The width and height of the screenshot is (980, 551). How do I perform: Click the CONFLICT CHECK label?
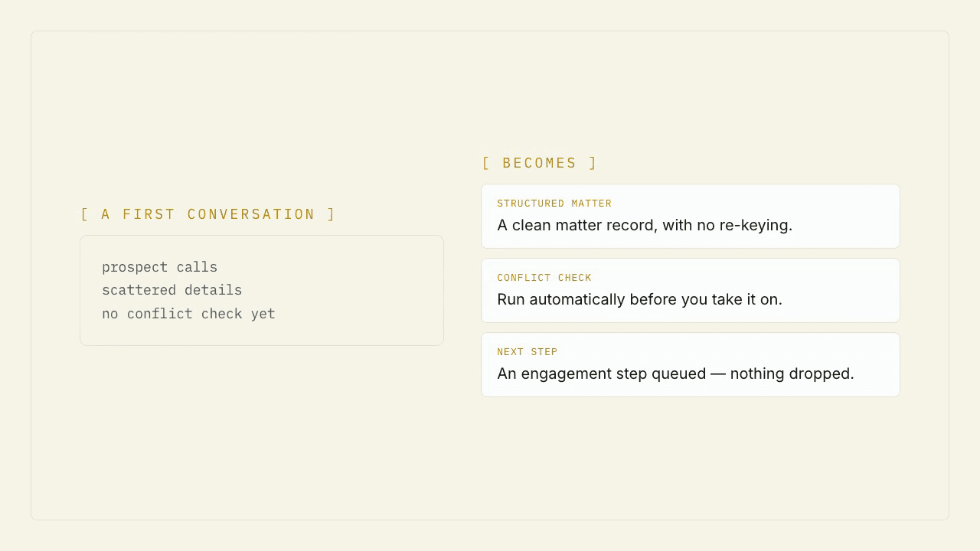pyautogui.click(x=544, y=278)
